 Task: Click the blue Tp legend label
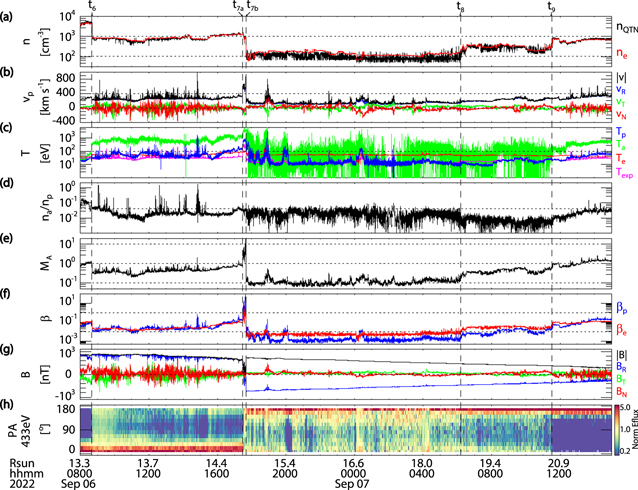(621, 132)
